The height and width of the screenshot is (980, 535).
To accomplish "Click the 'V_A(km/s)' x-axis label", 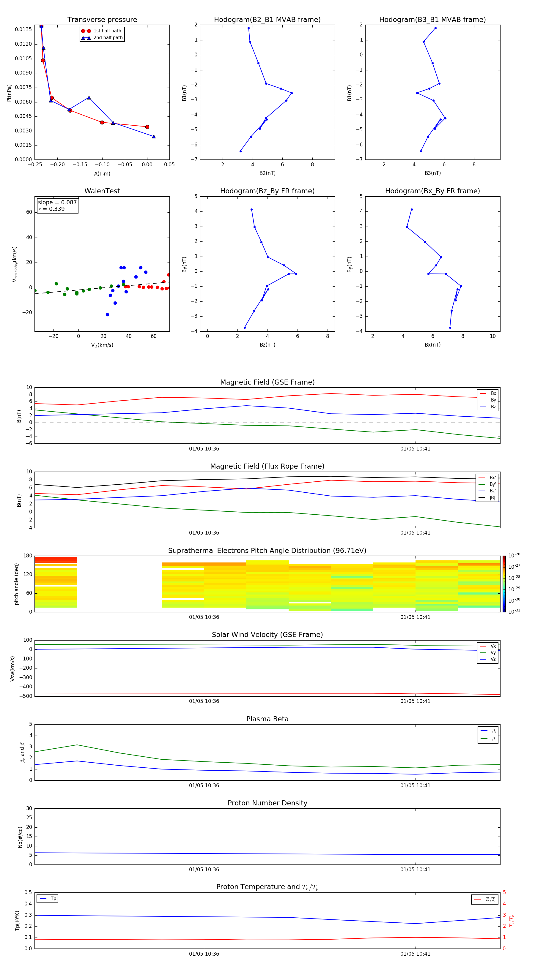I will click(102, 345).
